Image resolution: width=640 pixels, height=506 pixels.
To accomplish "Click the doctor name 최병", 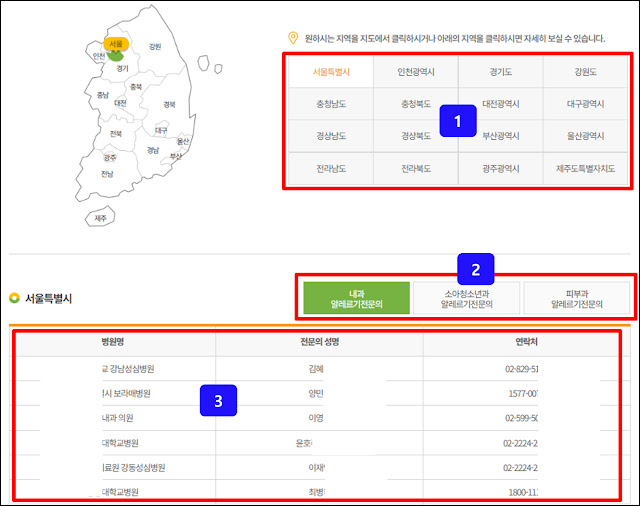I will [317, 492].
